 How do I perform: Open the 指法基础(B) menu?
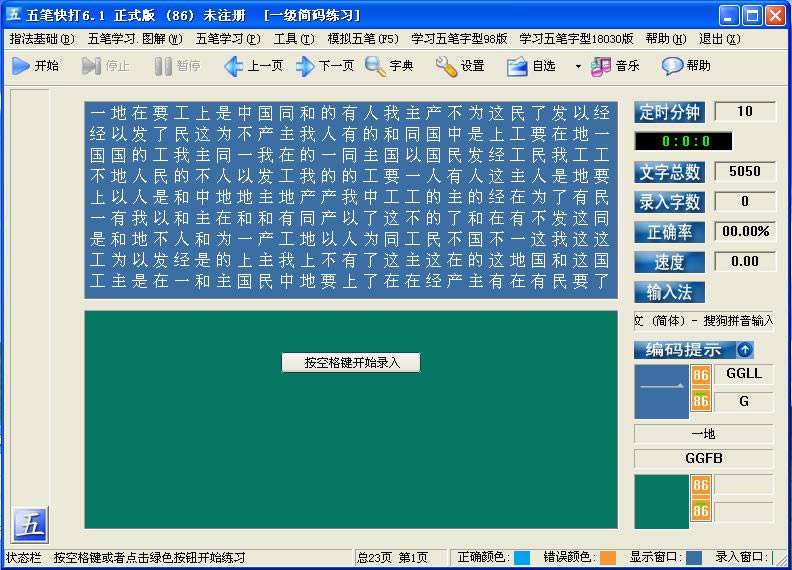42,39
